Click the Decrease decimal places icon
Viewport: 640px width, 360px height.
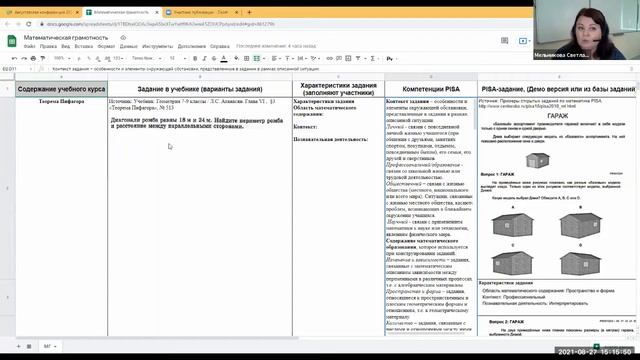[x=98, y=59]
